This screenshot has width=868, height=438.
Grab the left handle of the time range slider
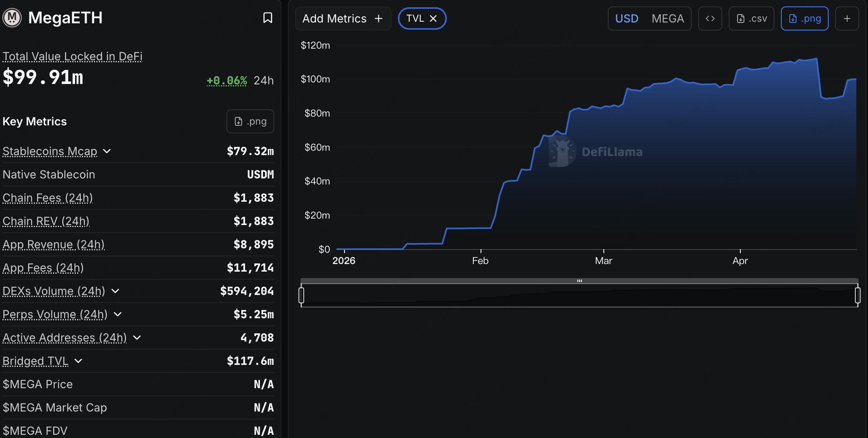302,295
